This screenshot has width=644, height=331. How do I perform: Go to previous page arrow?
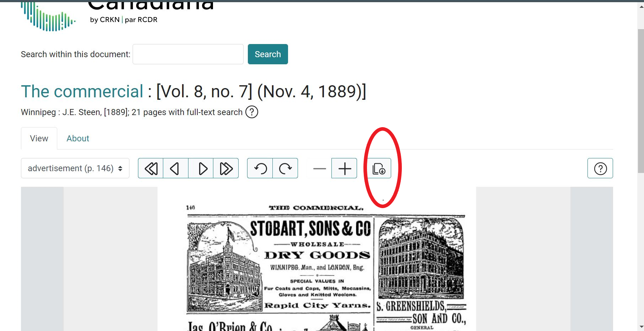click(176, 168)
